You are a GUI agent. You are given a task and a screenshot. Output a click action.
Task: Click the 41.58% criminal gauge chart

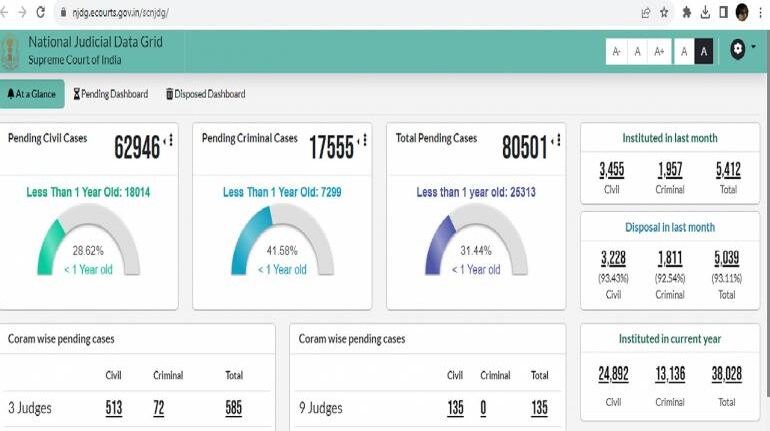pos(282,240)
